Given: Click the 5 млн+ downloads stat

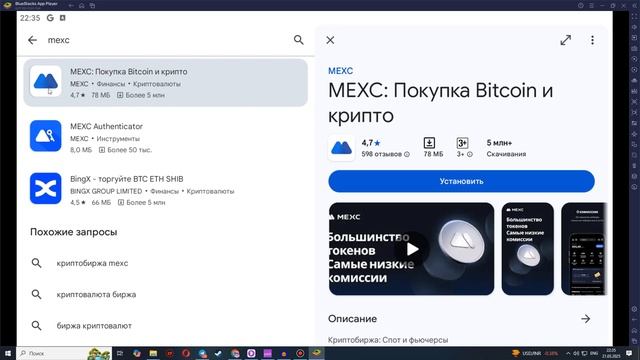Looking at the screenshot, I should click(506, 148).
